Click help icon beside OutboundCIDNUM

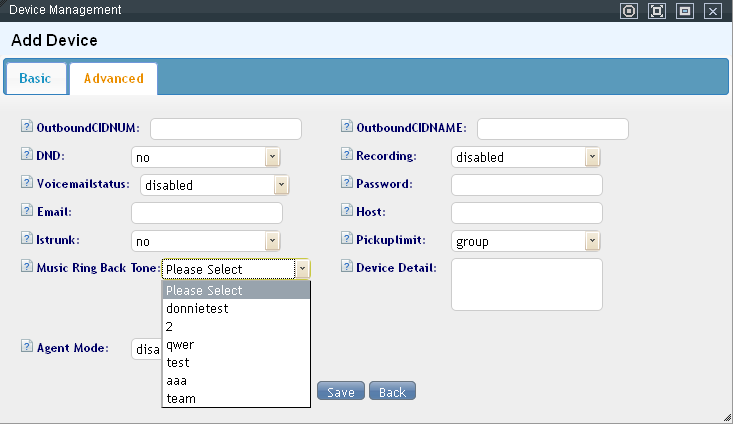26,127
